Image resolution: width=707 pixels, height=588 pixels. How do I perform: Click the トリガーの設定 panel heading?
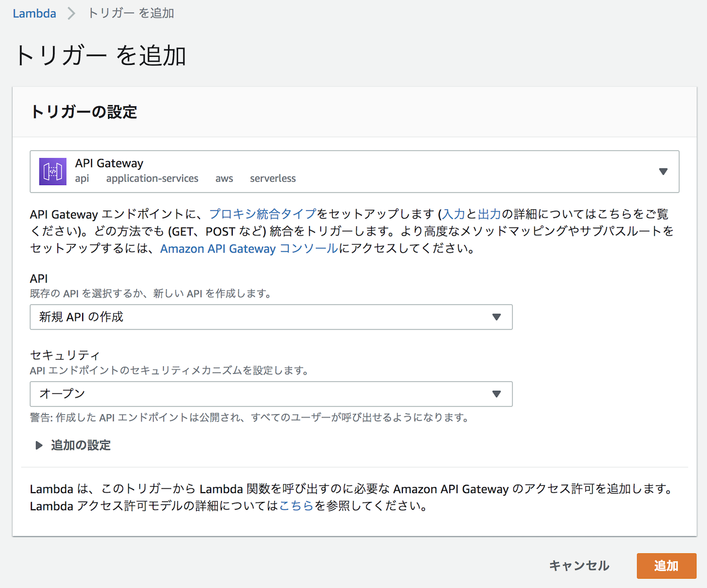pos(84,112)
